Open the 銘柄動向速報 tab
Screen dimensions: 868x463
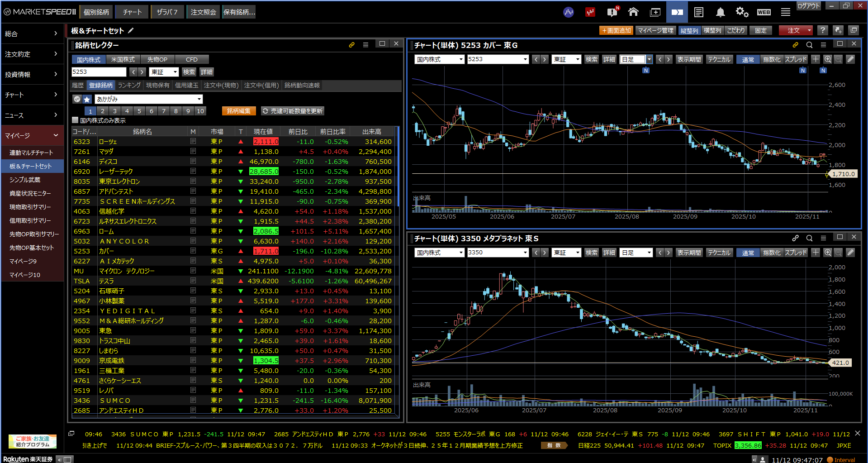click(302, 85)
